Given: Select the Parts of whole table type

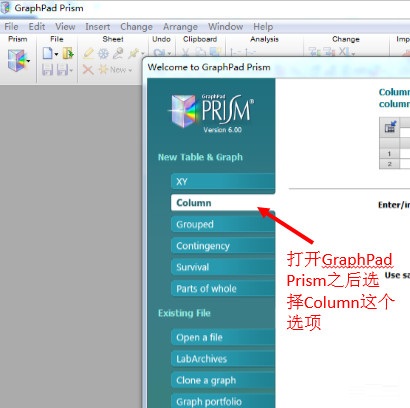Looking at the screenshot, I should [223, 288].
